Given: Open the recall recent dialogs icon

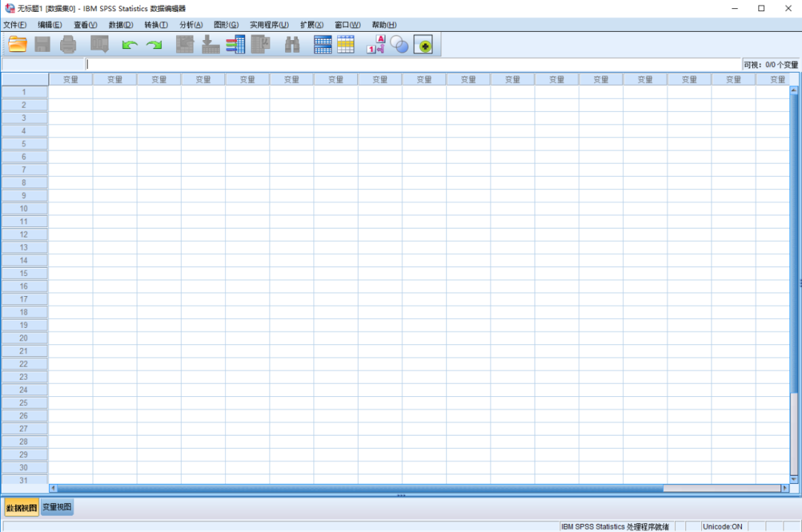Looking at the screenshot, I should [x=100, y=45].
